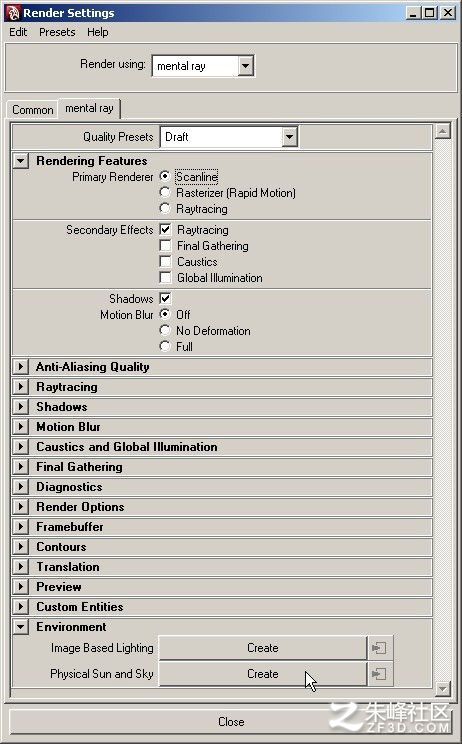Click the Image Based Lighting connection icon
This screenshot has width=462, height=744.
coord(379,648)
